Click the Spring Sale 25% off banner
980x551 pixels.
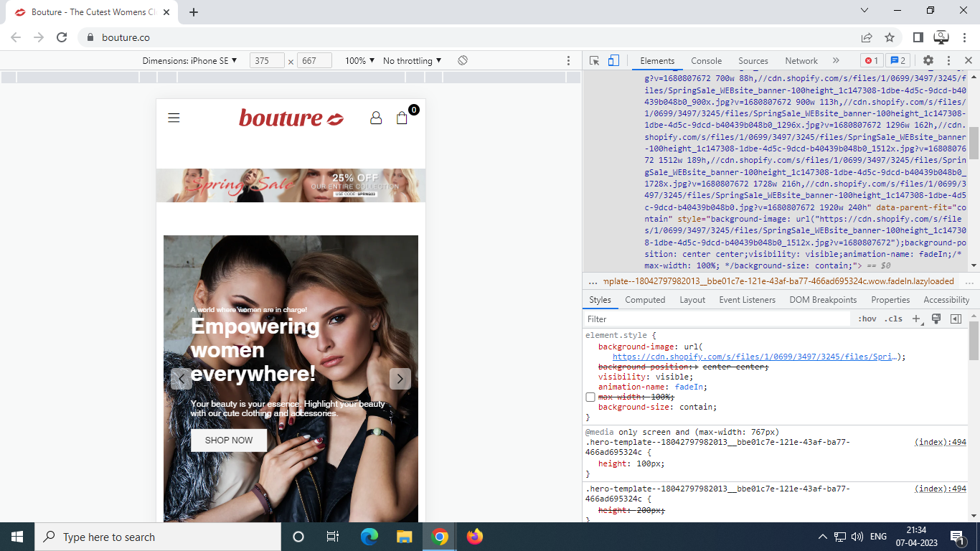tap(291, 185)
